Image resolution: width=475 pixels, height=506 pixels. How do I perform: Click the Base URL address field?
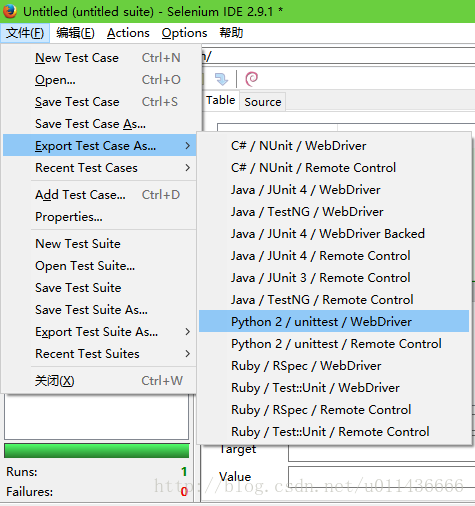338,56
